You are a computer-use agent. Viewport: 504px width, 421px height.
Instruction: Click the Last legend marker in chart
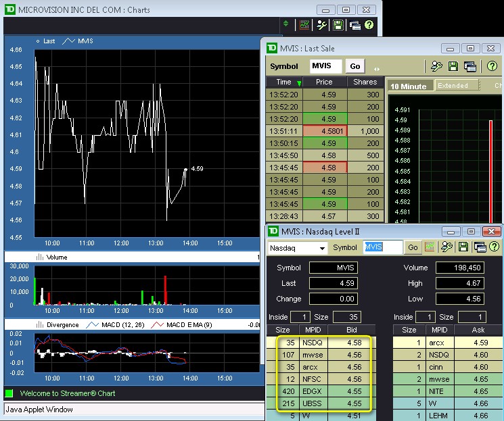[45, 41]
